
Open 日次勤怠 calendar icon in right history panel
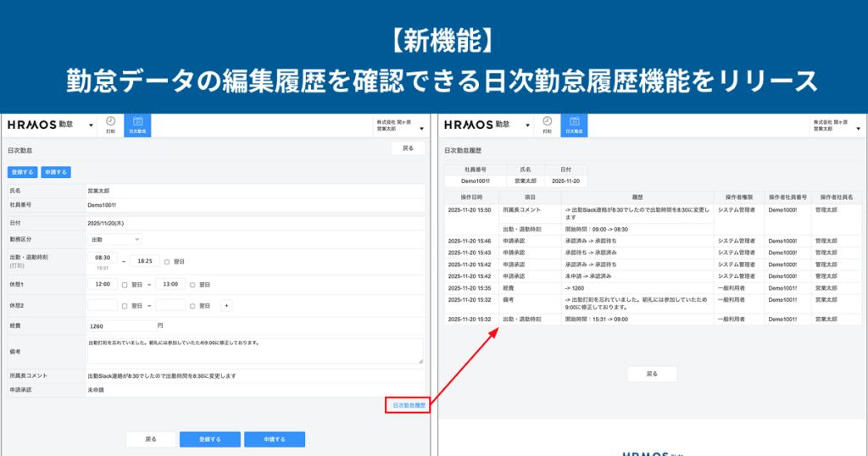point(573,125)
